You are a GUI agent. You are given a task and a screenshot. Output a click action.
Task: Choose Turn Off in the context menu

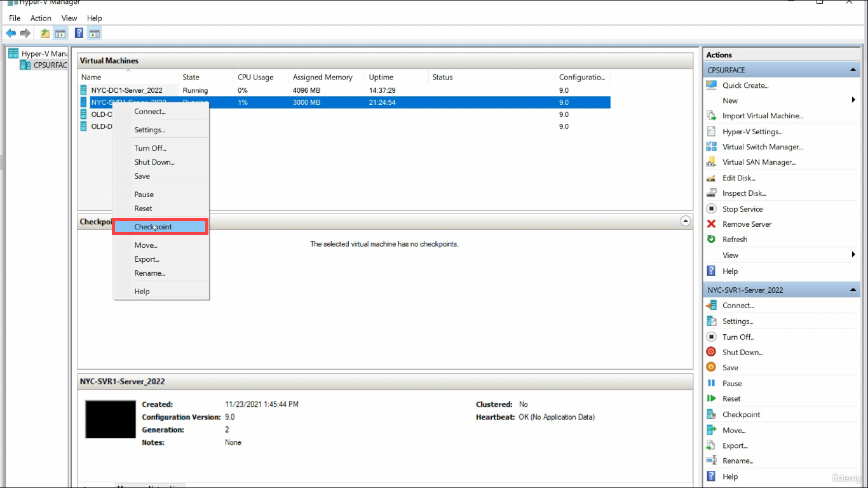pyautogui.click(x=161, y=148)
